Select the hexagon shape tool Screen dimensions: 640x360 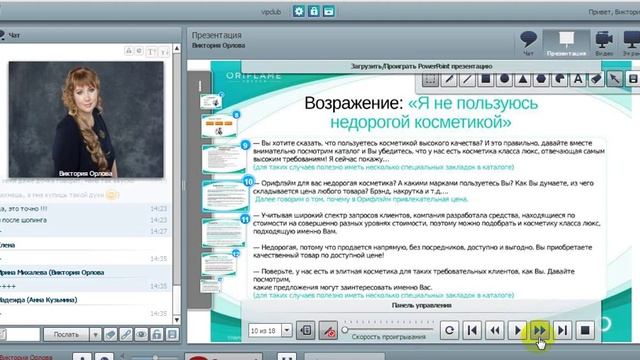pyautogui.click(x=541, y=79)
